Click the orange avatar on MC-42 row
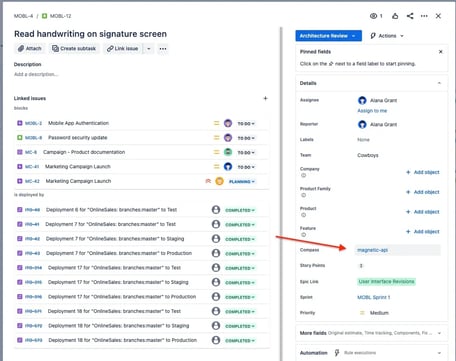456x361 pixels. click(219, 181)
